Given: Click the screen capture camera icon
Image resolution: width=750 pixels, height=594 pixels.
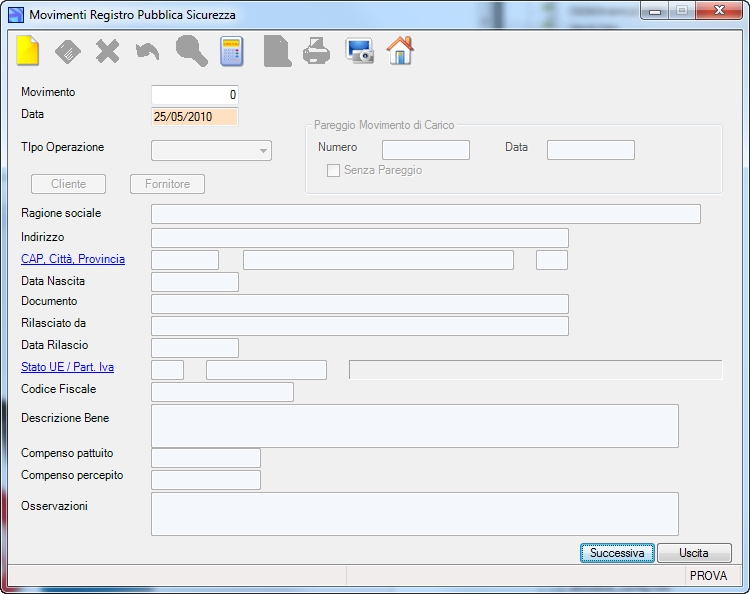Looking at the screenshot, I should pyautogui.click(x=359, y=51).
